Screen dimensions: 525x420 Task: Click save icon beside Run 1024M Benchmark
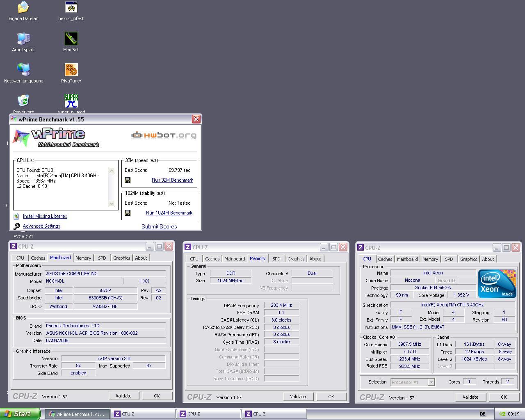128,213
